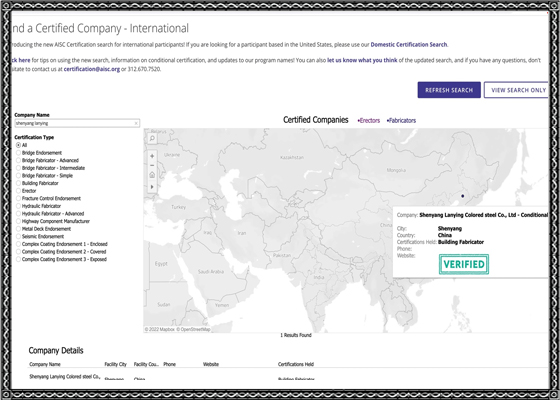
Task: Open the map search magnifier icon
Action: click(152, 139)
